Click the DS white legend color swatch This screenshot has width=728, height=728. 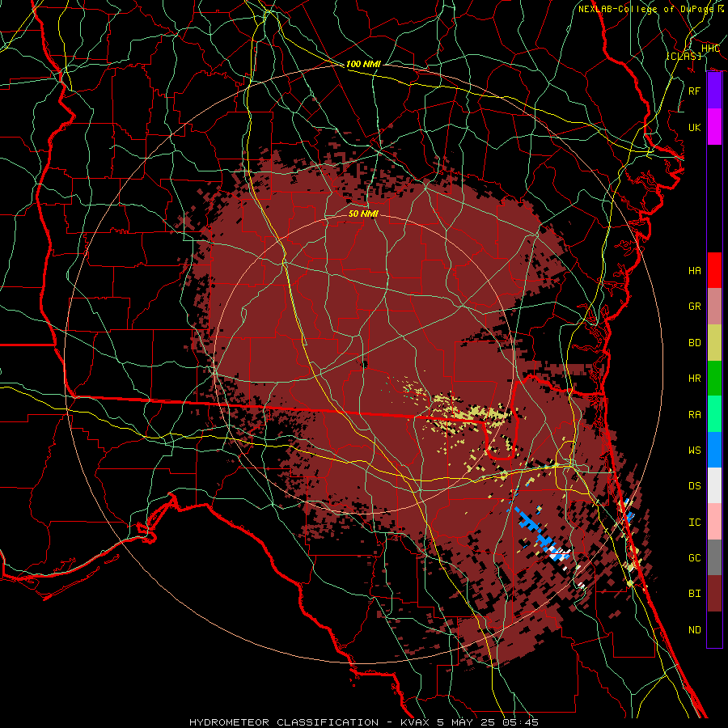(714, 485)
